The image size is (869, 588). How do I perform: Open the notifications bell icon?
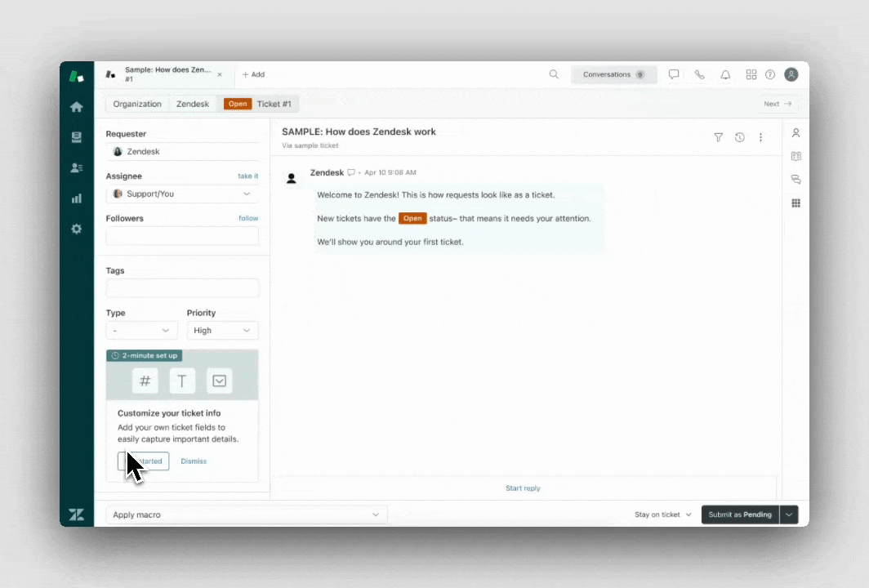(x=725, y=74)
